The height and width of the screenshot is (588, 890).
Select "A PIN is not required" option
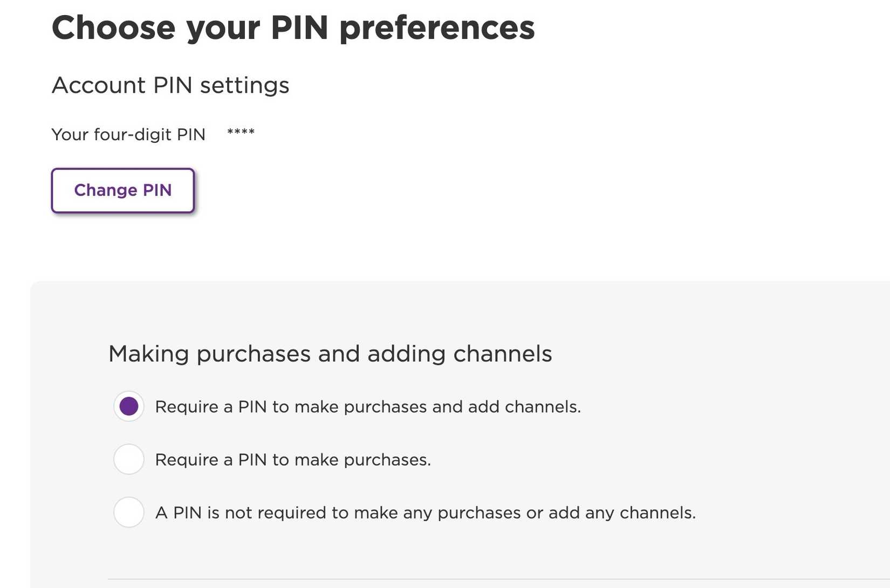click(129, 513)
